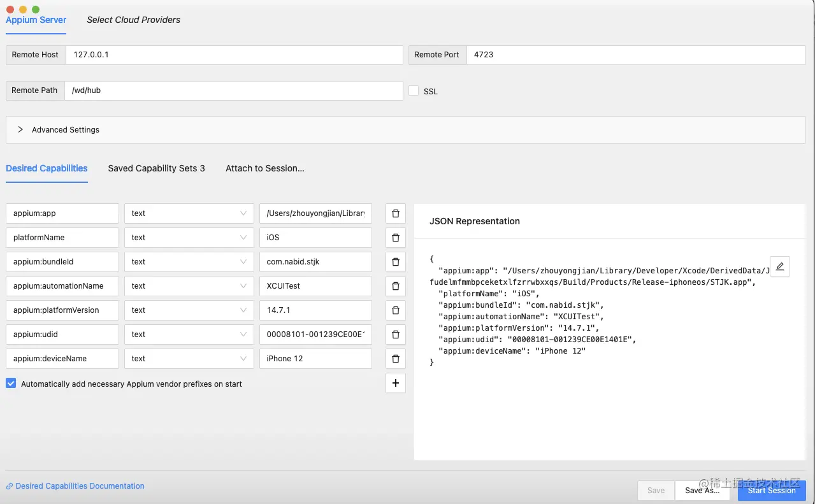815x504 pixels.
Task: Delete the appium:bundleId capability row
Action: (x=395, y=262)
